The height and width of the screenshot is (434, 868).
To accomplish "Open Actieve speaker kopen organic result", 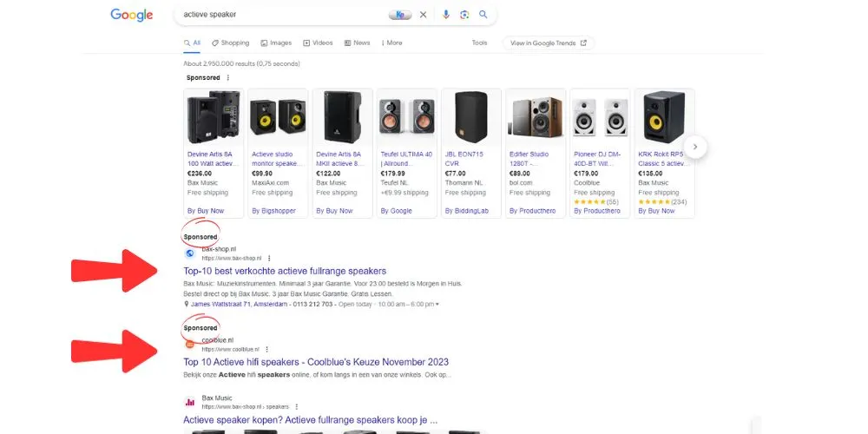I will (311, 419).
